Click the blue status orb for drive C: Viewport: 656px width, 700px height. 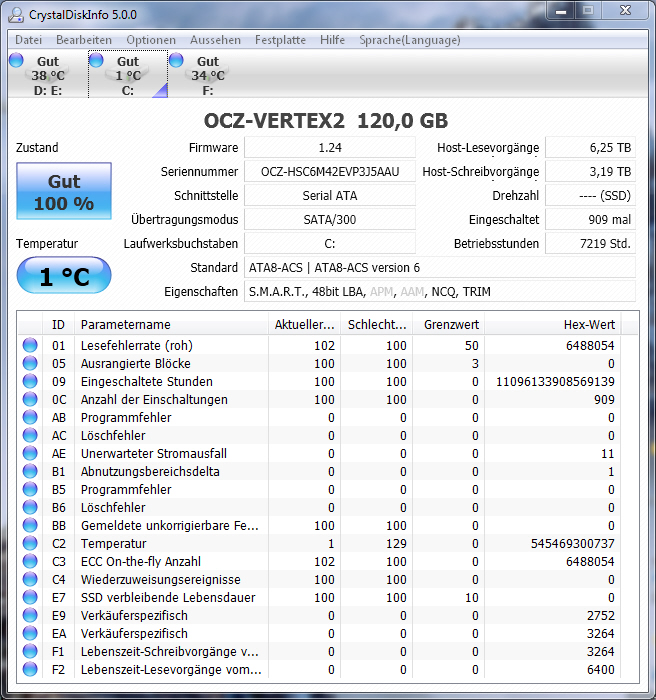pos(96,60)
